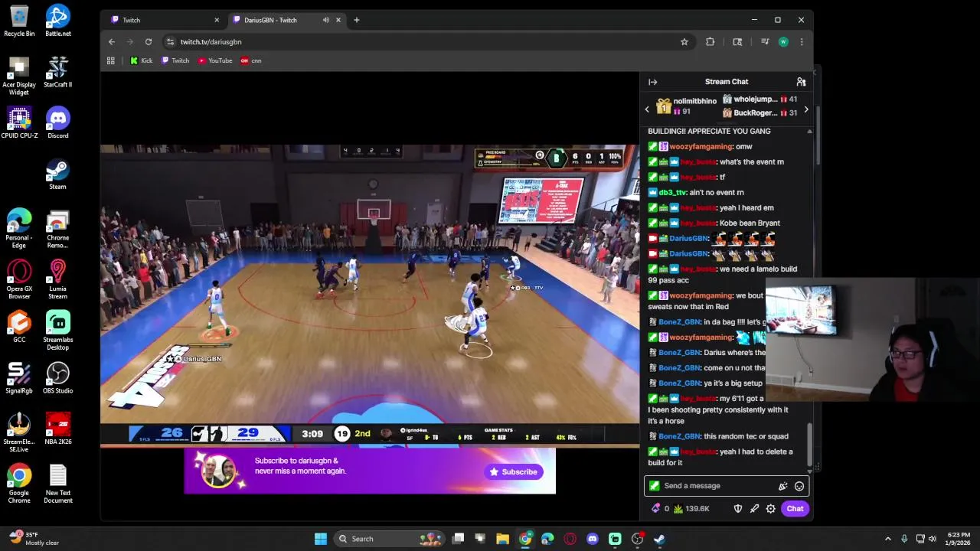Open db3_ttv's user card in chat

click(672, 193)
